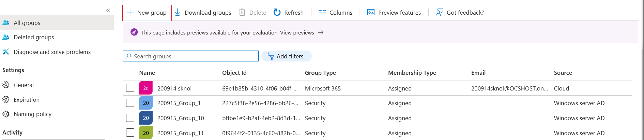
Task: Go to Deleted groups
Action: (x=33, y=37)
